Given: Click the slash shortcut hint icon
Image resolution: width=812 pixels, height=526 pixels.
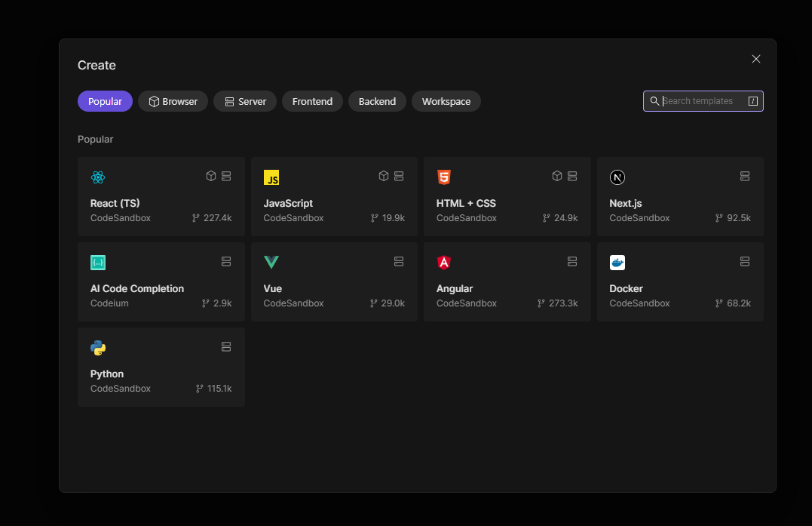Looking at the screenshot, I should click(753, 101).
